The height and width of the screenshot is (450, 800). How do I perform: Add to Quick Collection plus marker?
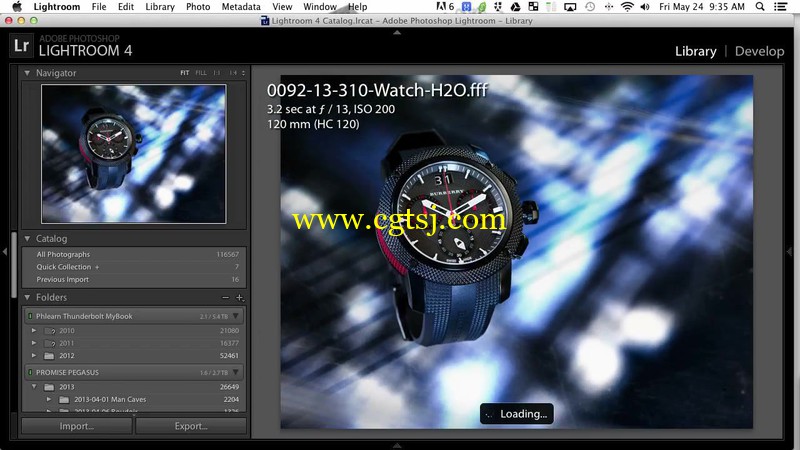pos(97,267)
